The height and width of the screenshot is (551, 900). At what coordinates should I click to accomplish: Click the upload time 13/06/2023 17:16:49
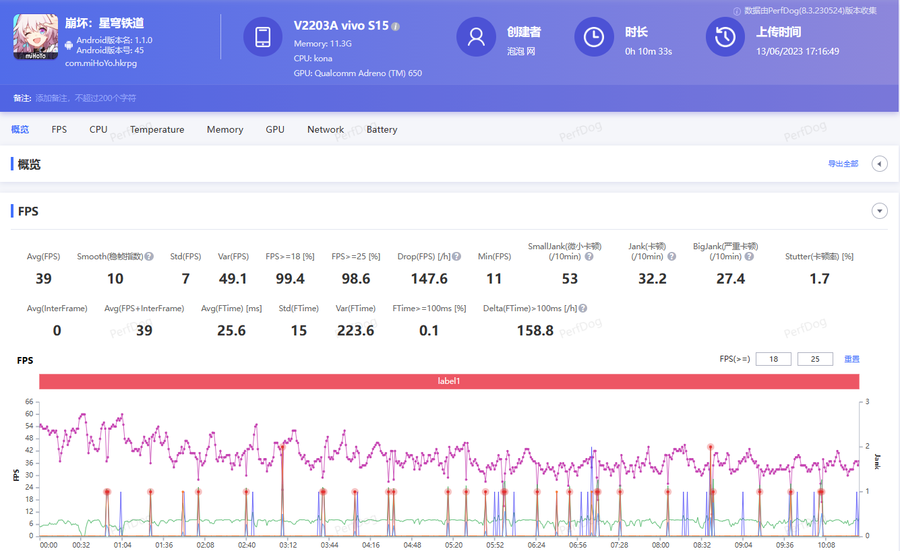(x=797, y=51)
